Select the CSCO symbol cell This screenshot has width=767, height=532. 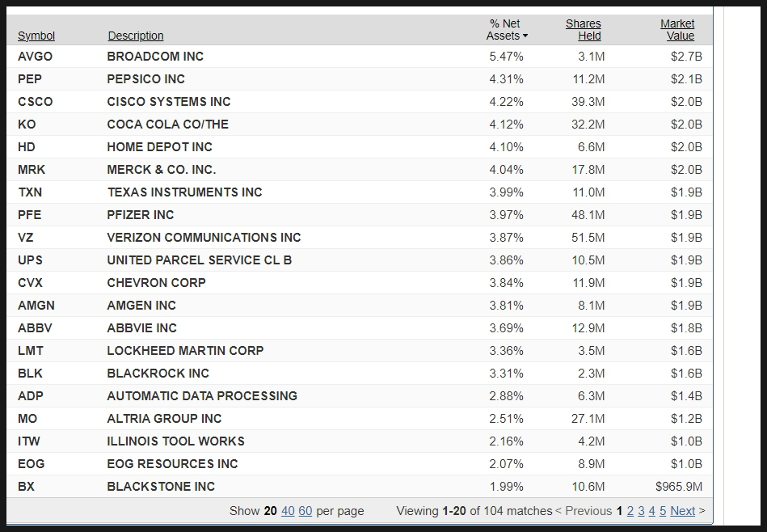[x=36, y=102]
